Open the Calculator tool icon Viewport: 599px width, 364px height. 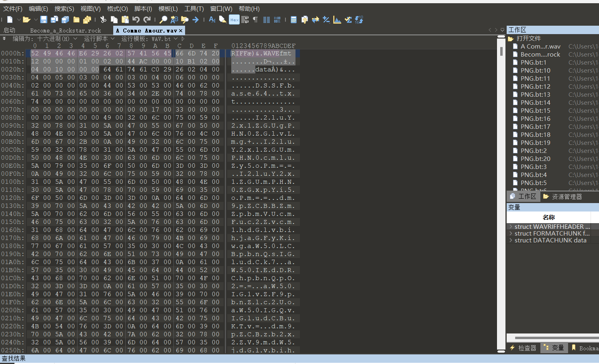[293, 19]
